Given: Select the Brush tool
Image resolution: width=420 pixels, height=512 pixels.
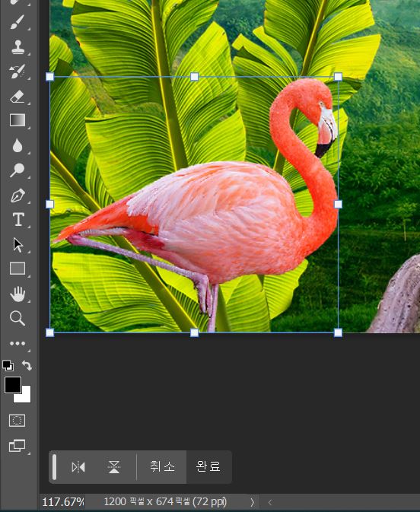Looking at the screenshot, I should 17,22.
